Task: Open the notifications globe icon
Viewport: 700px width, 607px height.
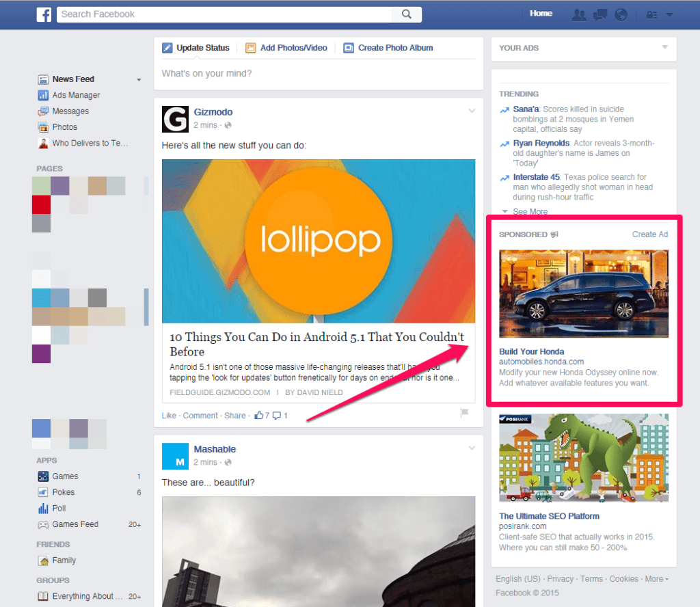Action: (x=621, y=14)
